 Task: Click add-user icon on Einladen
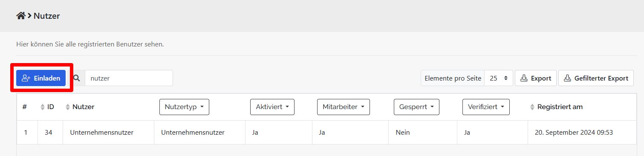[26, 78]
